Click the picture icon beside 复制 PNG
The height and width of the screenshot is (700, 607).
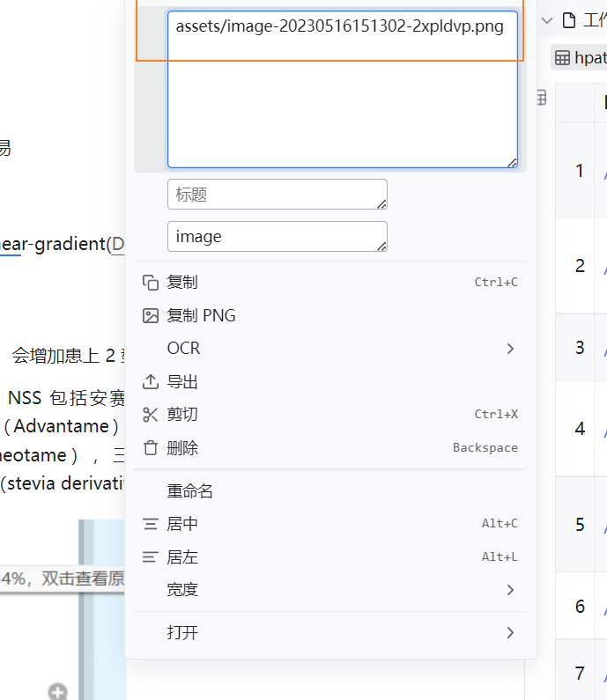point(151,315)
